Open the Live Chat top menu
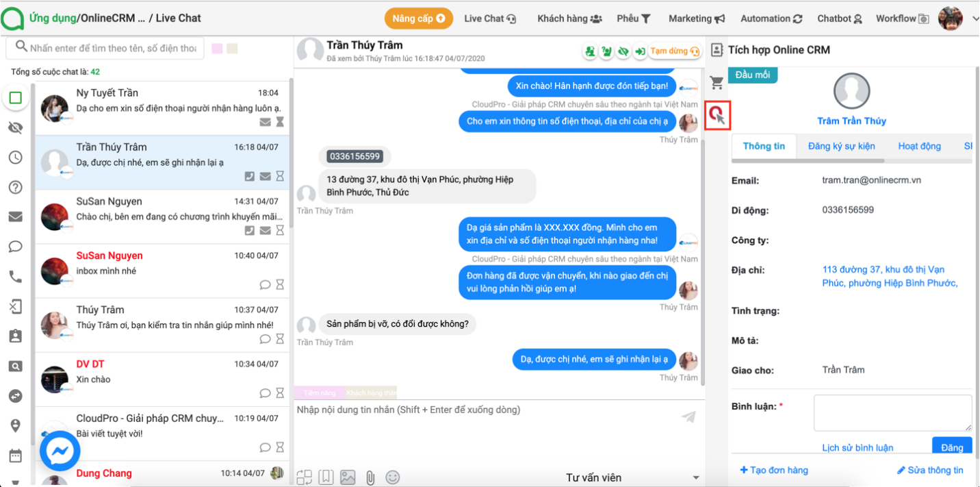The height and width of the screenshot is (487, 980). point(490,18)
